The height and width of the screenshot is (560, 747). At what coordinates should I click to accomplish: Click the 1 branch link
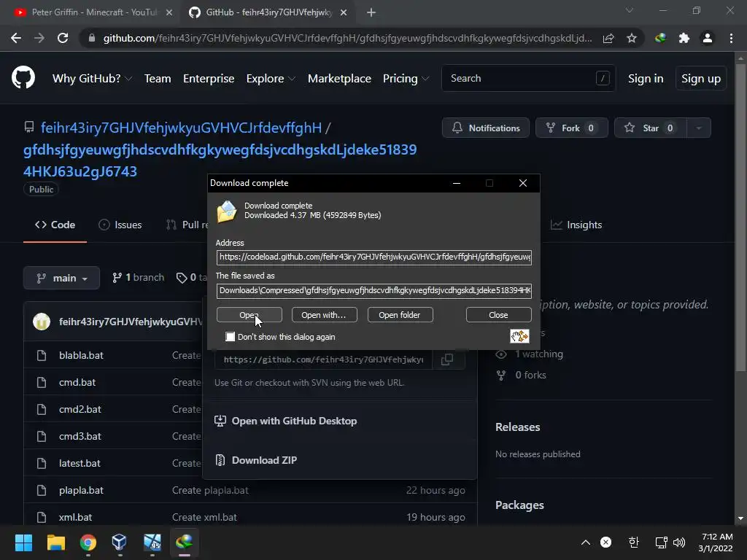click(138, 278)
